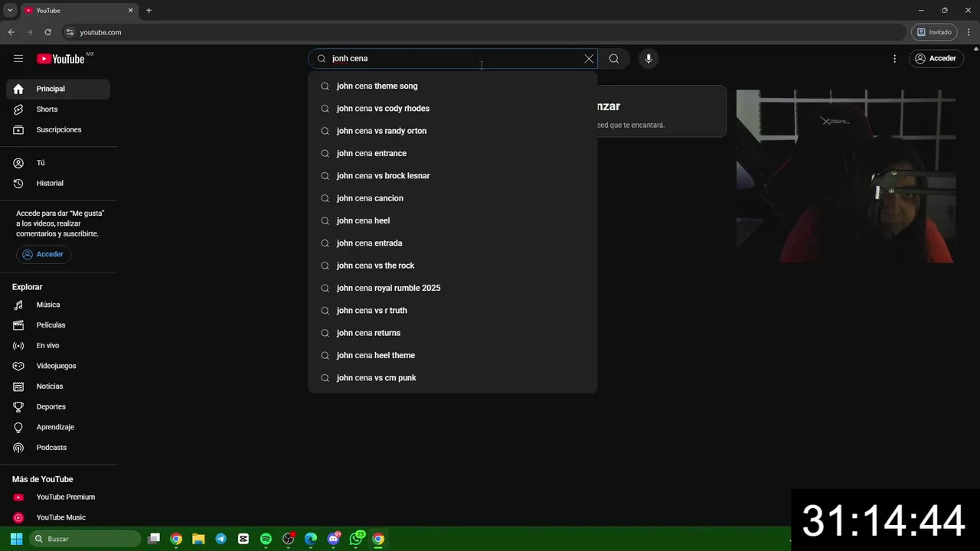Open the YouTube hamburger guide menu
The width and height of the screenshot is (980, 551).
18,58
